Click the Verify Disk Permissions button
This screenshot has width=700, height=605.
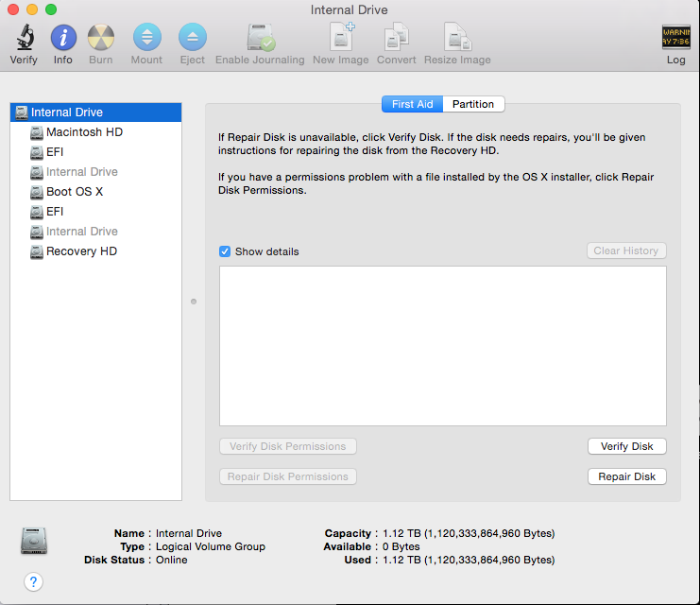coord(288,446)
